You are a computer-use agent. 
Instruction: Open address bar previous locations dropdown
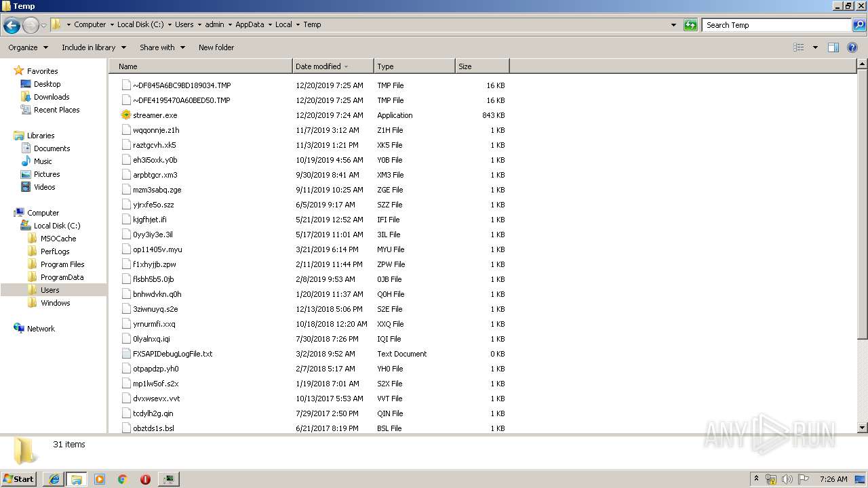[673, 25]
